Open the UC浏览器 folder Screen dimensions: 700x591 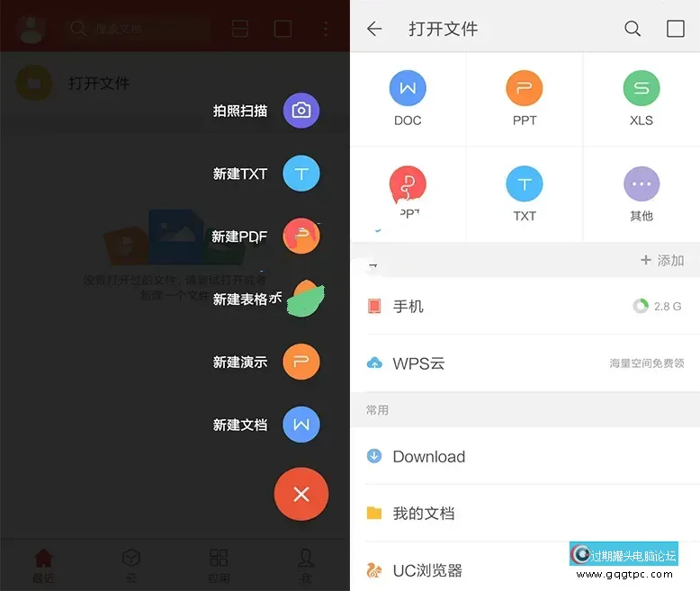[x=525, y=569]
